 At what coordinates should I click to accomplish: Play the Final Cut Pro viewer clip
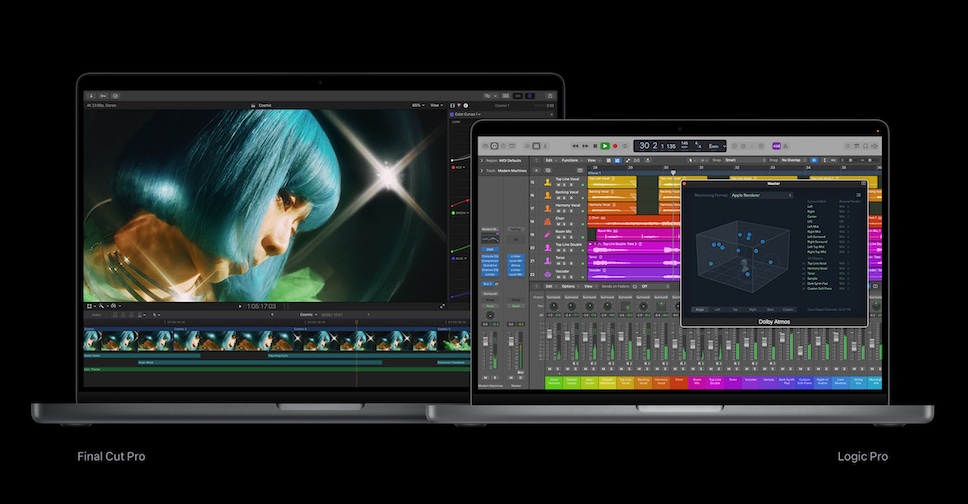click(240, 306)
